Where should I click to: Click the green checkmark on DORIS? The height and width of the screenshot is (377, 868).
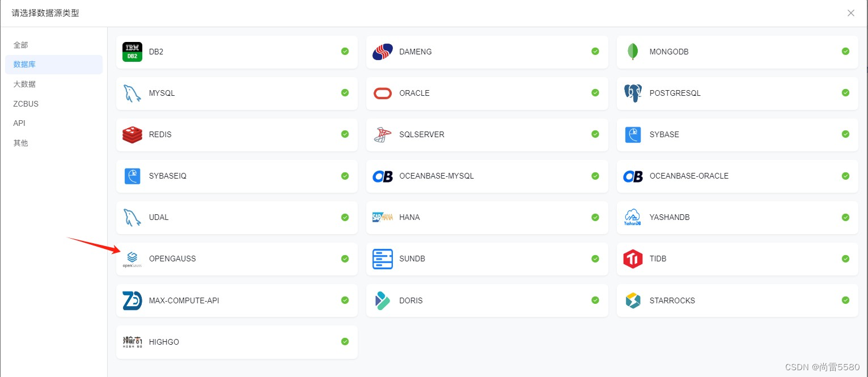point(595,300)
